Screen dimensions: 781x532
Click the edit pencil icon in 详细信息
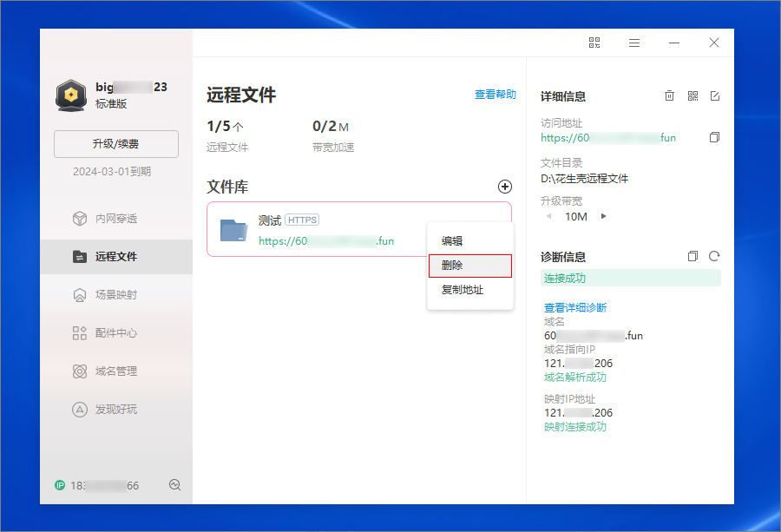point(715,95)
